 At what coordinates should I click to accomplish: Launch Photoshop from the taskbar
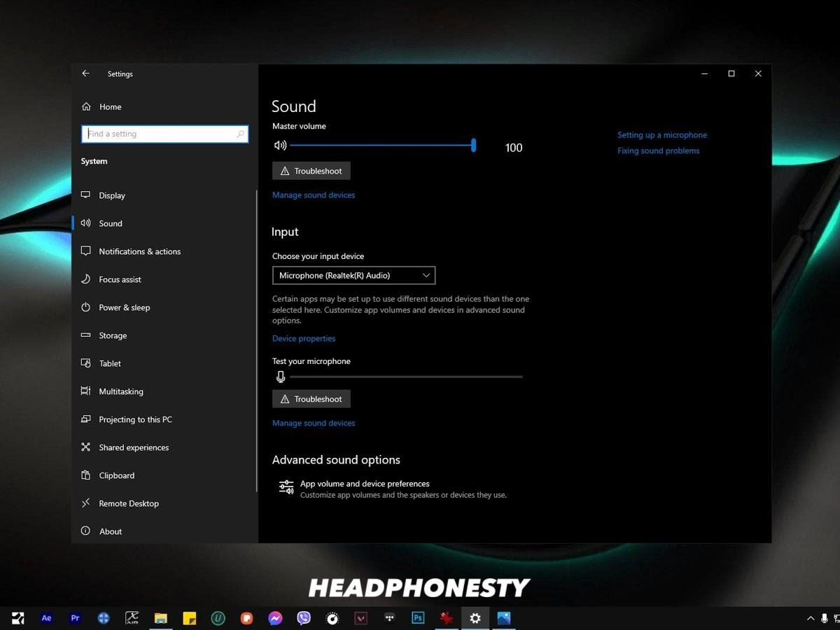(418, 618)
